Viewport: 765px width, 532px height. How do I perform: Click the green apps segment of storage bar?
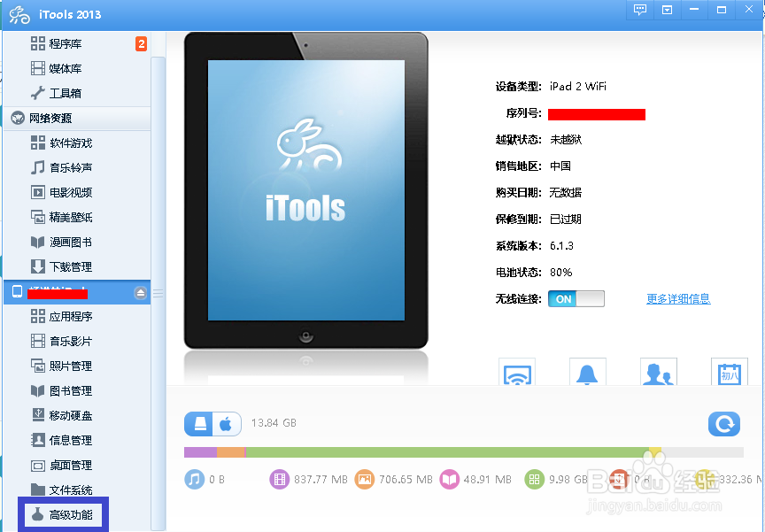tap(447, 452)
